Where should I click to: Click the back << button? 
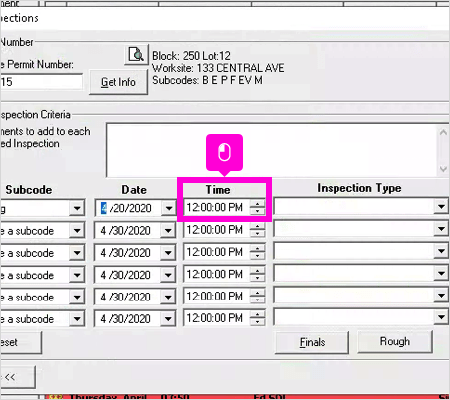click(x=17, y=377)
